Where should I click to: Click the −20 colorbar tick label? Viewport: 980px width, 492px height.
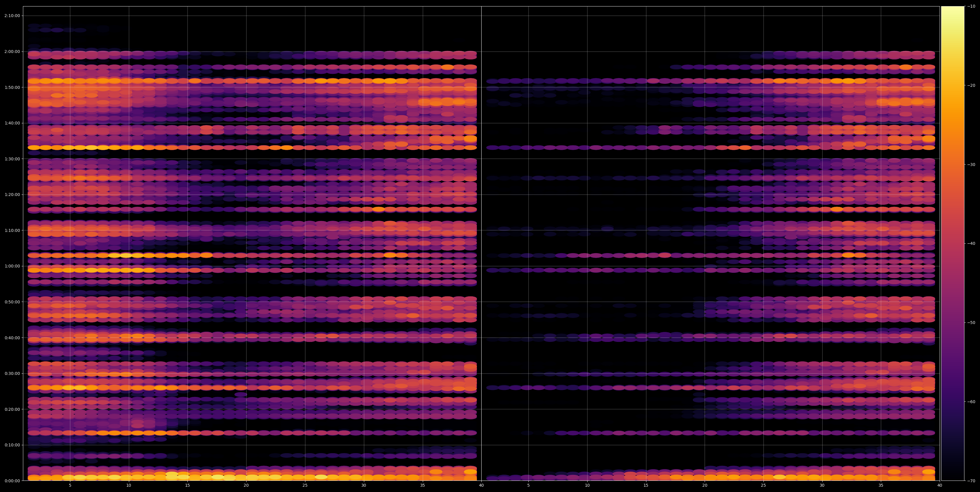click(971, 85)
